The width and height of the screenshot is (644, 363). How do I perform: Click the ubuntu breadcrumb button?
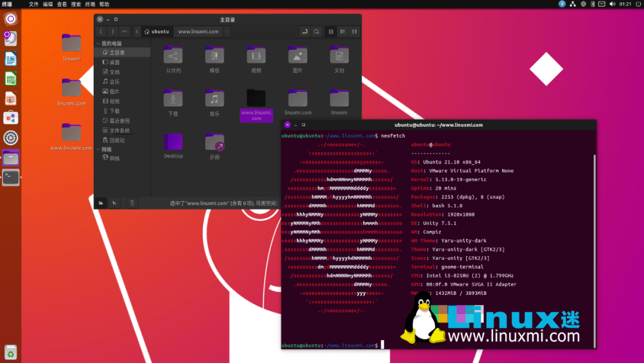(157, 32)
